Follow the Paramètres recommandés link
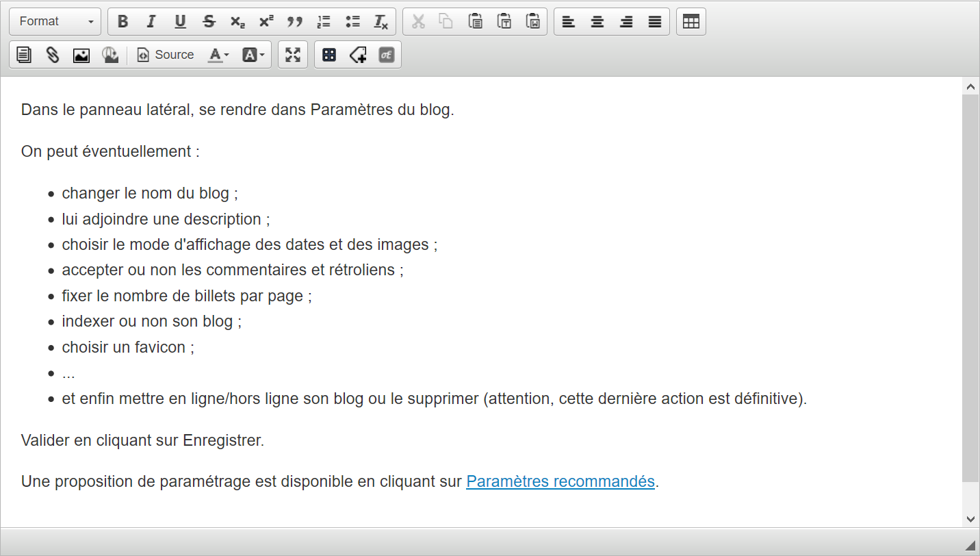Viewport: 980px width, 556px height. click(560, 481)
